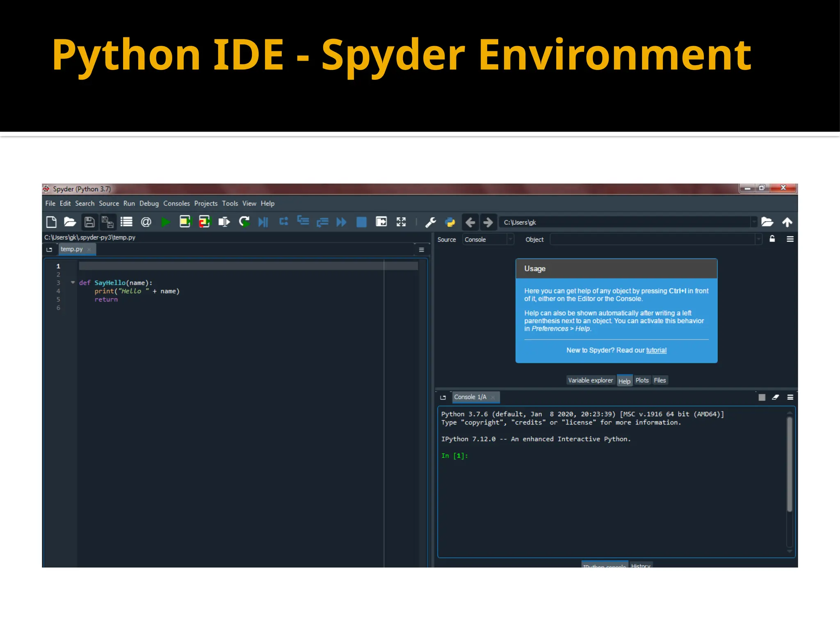Click the blue Stop debugging square

point(361,222)
